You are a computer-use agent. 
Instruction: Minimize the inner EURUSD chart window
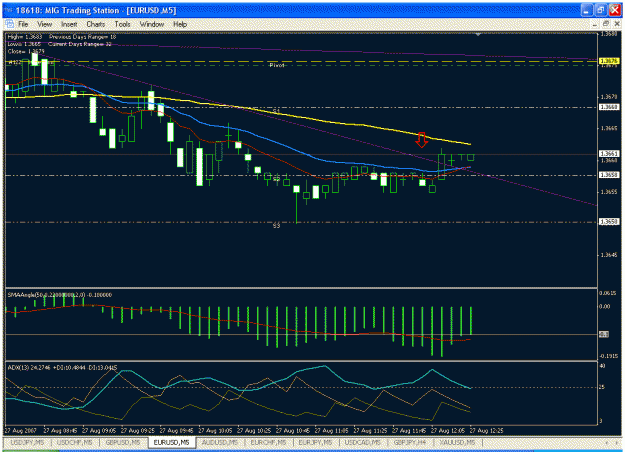pos(595,24)
